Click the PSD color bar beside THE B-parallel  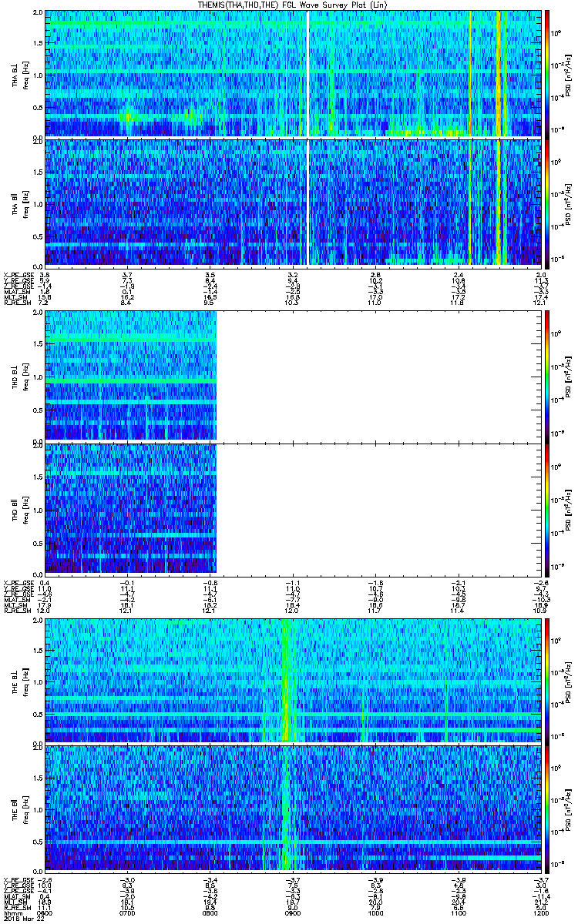coord(548,808)
